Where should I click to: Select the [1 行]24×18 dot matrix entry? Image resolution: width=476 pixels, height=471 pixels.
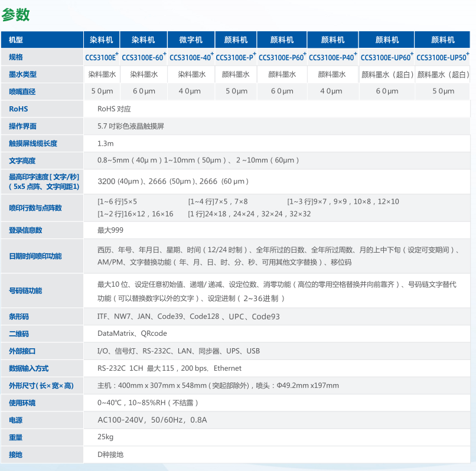coord(250,214)
